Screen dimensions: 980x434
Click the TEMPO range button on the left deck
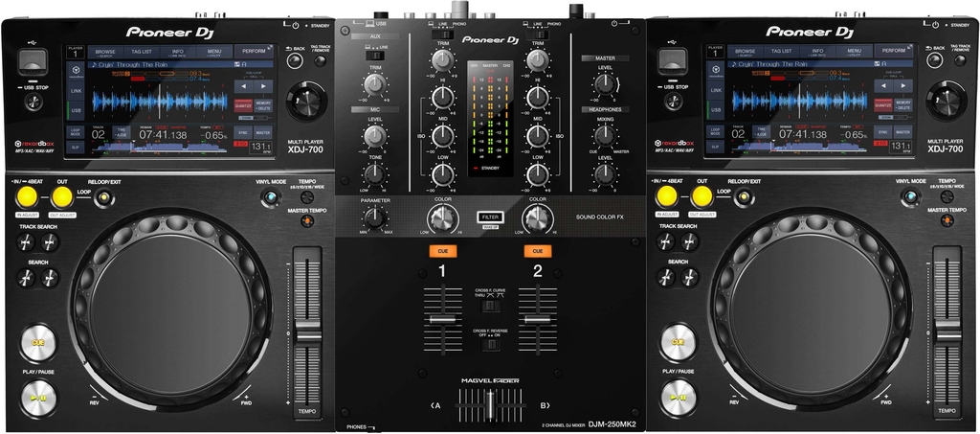[307, 197]
